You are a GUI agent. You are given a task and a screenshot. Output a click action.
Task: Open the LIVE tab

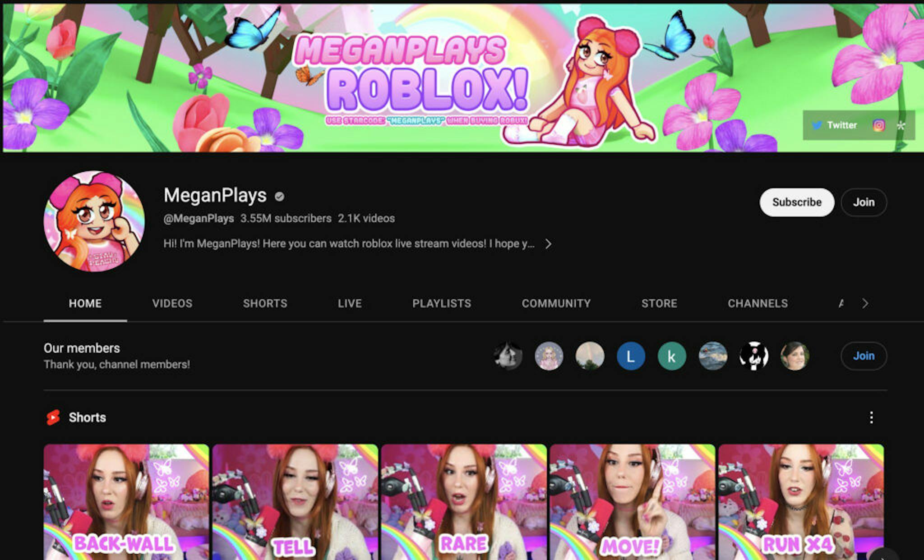point(350,303)
